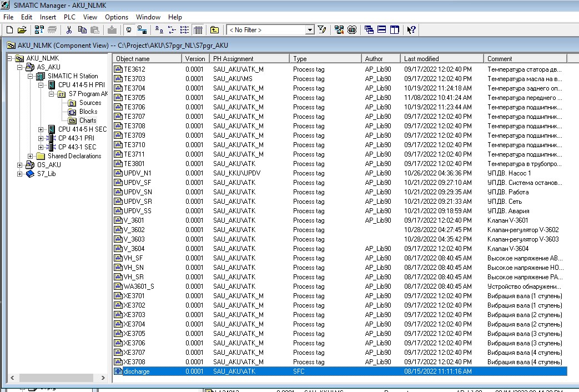This screenshot has height=392, width=579.
Task: Select the WA3601_S process tag row
Action: (x=340, y=287)
